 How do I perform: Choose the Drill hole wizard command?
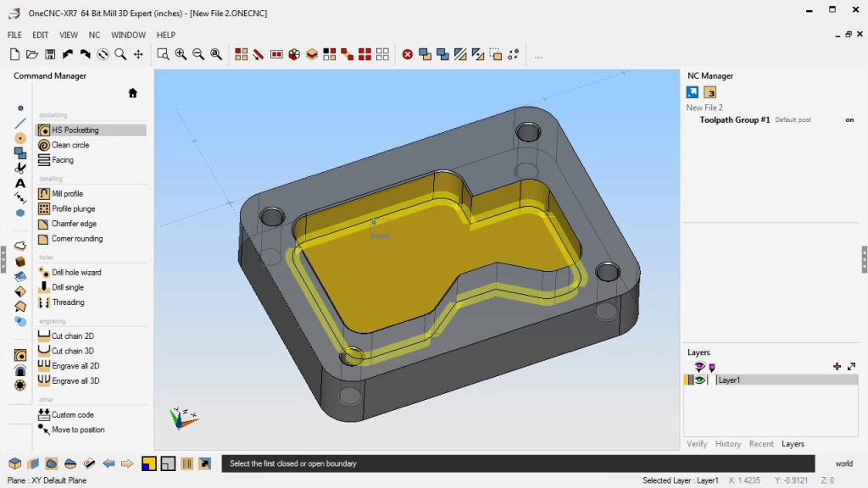[75, 273]
